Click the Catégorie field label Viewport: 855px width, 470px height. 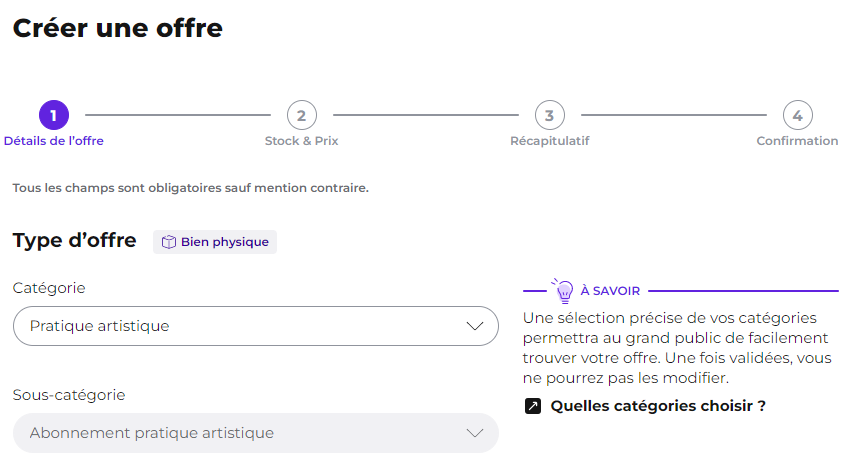click(49, 288)
